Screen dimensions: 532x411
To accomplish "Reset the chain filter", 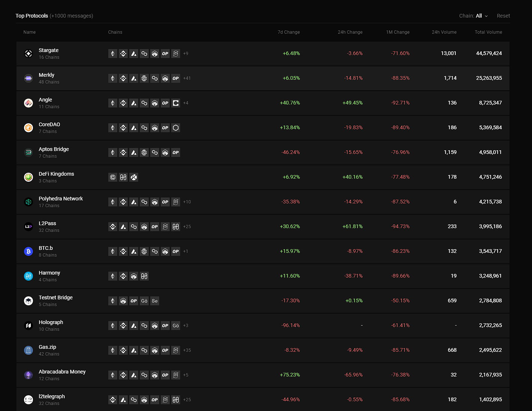I will coord(503,16).
